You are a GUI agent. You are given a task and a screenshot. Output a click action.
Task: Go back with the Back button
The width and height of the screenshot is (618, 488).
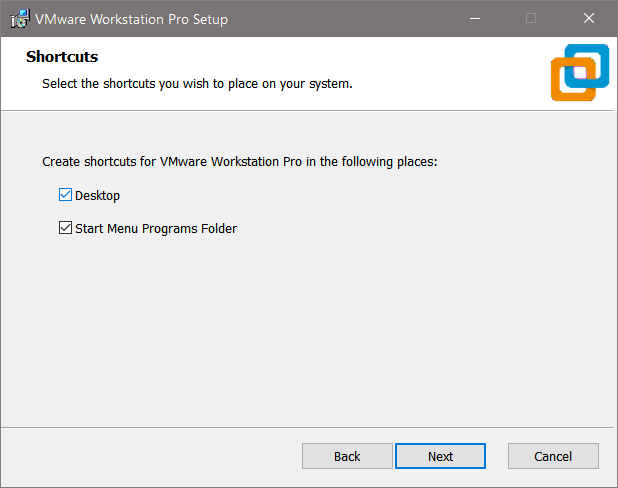click(x=347, y=456)
